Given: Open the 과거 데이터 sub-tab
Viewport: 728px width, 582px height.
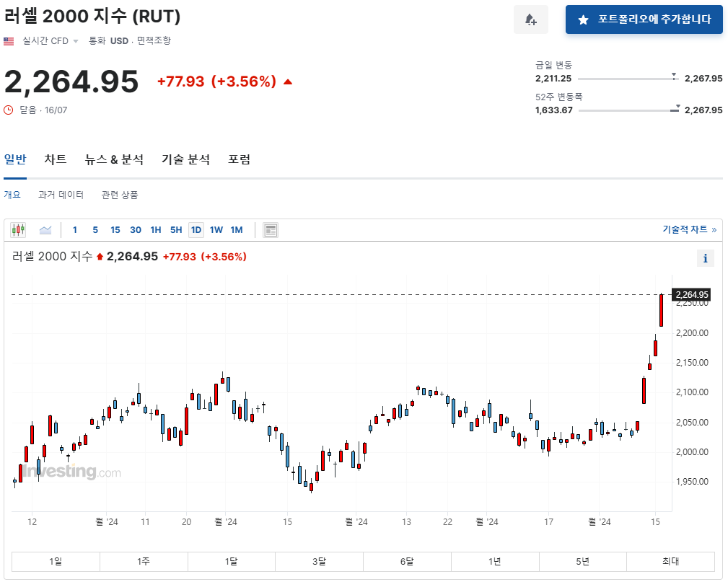Looking at the screenshot, I should pos(61,195).
